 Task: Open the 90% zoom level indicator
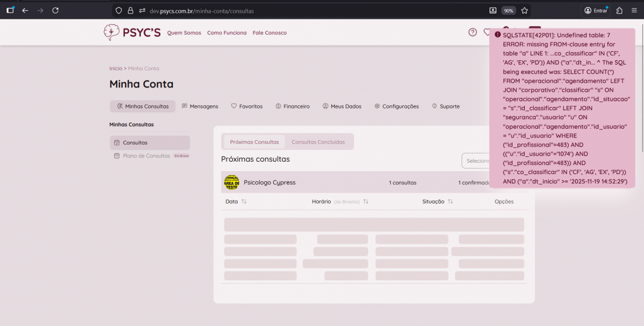click(x=508, y=10)
